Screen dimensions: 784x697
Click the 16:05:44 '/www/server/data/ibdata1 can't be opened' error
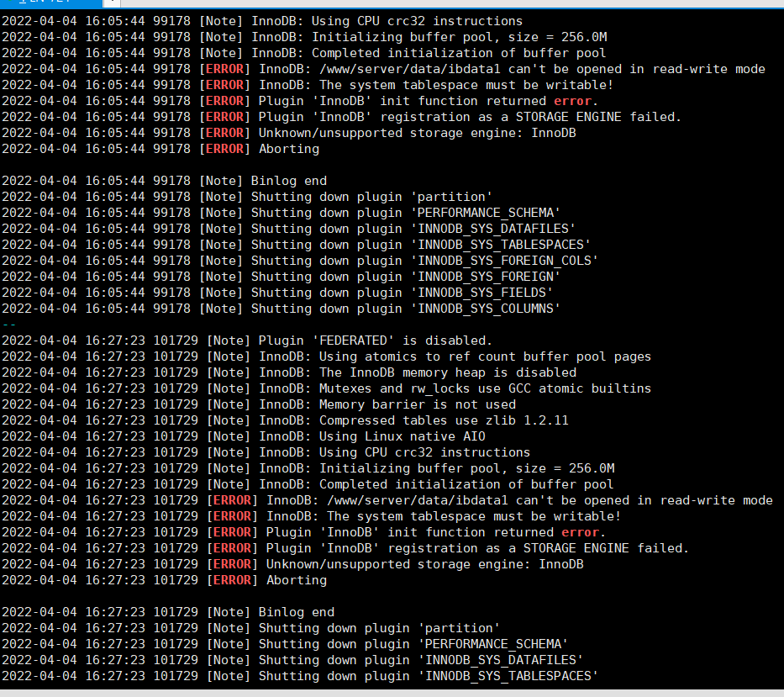(x=383, y=69)
